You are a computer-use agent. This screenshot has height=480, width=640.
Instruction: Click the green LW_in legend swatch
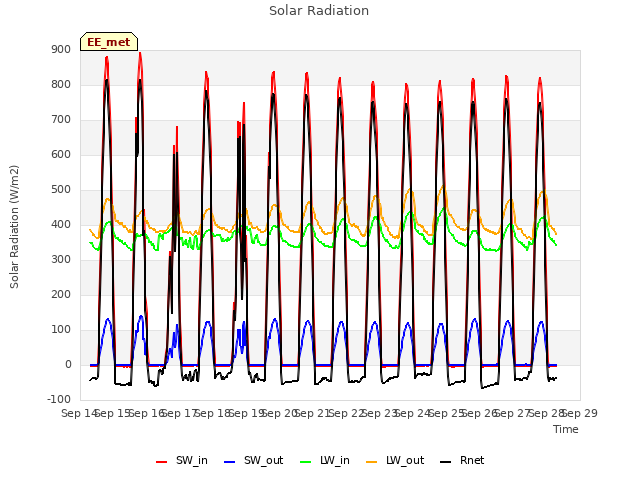[x=306, y=462]
